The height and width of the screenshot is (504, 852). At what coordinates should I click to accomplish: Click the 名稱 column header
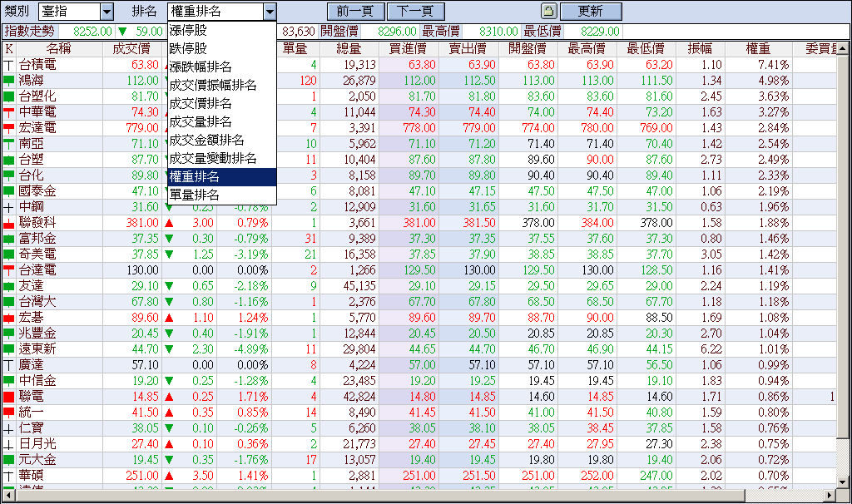coord(59,49)
